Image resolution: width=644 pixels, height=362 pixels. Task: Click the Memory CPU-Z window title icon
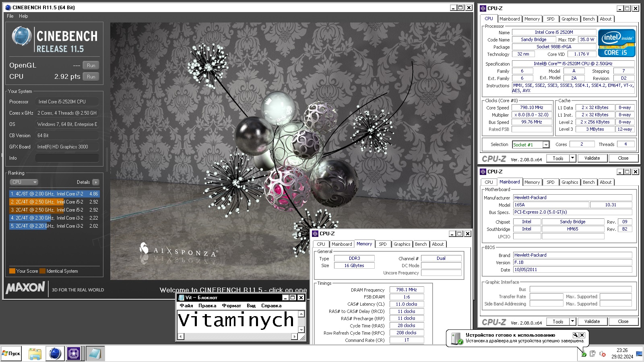click(x=315, y=233)
